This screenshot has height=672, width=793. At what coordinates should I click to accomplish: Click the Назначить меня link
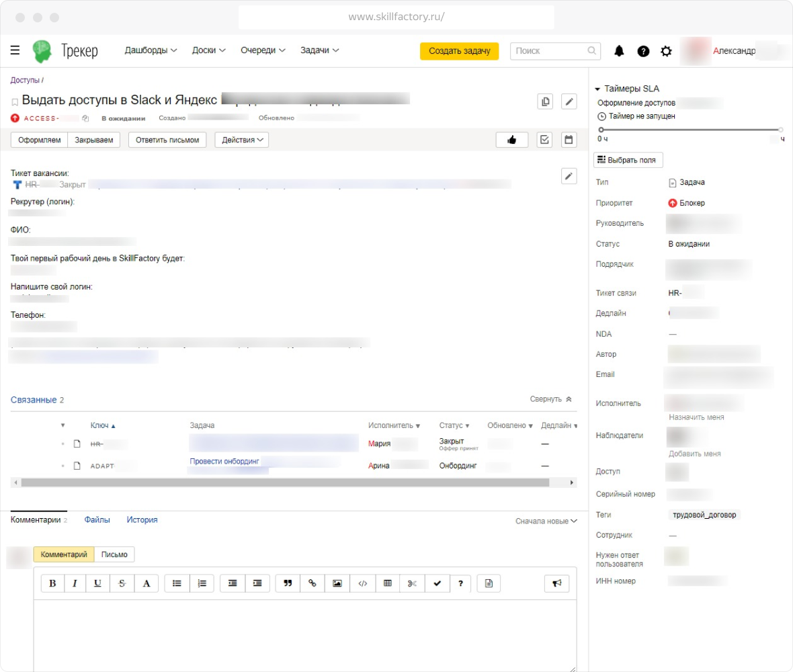tap(696, 417)
